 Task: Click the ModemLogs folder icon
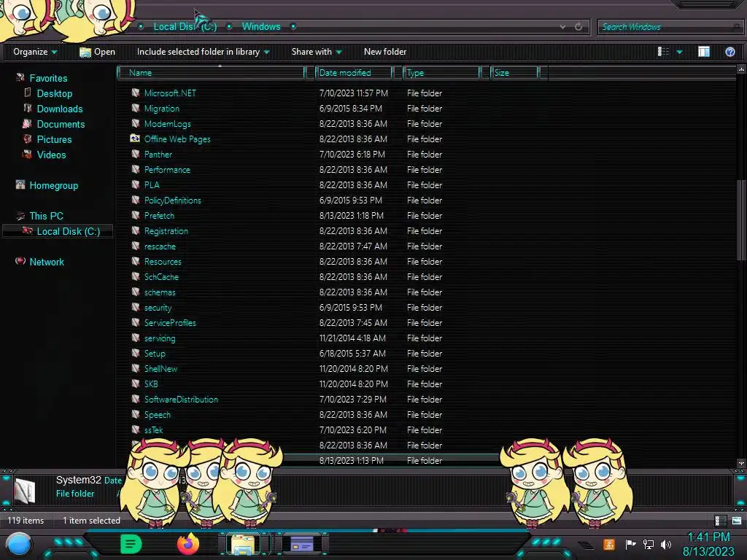[135, 123]
